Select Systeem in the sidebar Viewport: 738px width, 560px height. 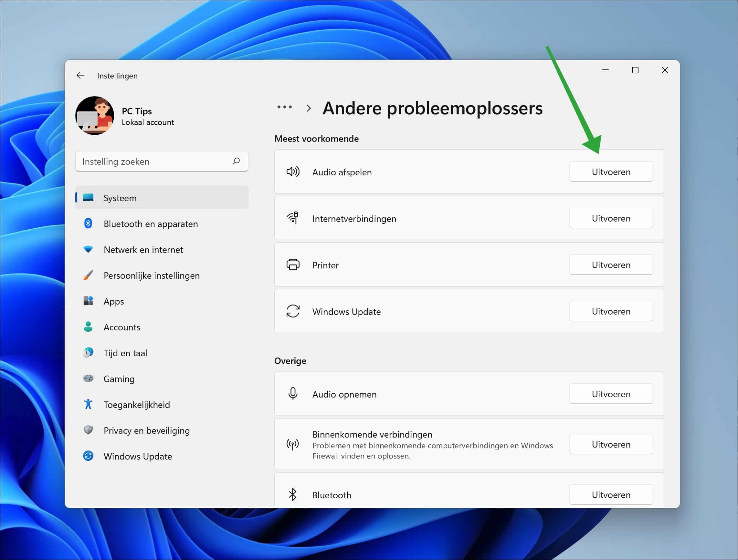pyautogui.click(x=162, y=198)
